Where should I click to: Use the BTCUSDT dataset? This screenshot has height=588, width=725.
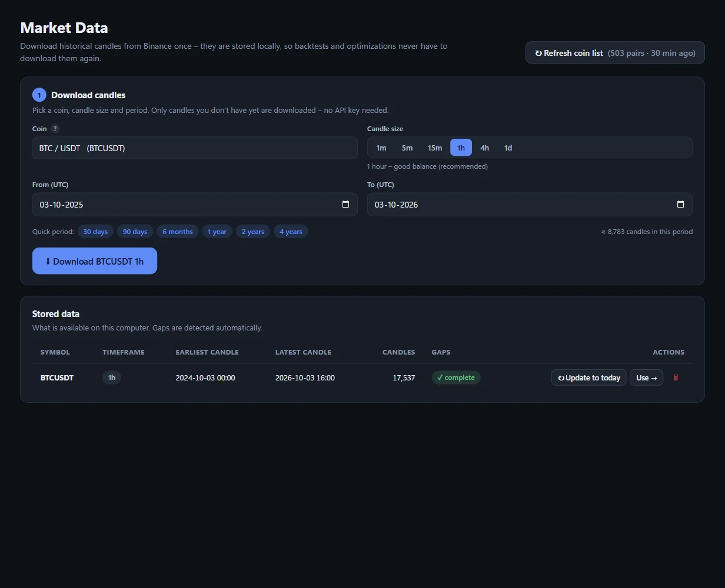pyautogui.click(x=646, y=377)
